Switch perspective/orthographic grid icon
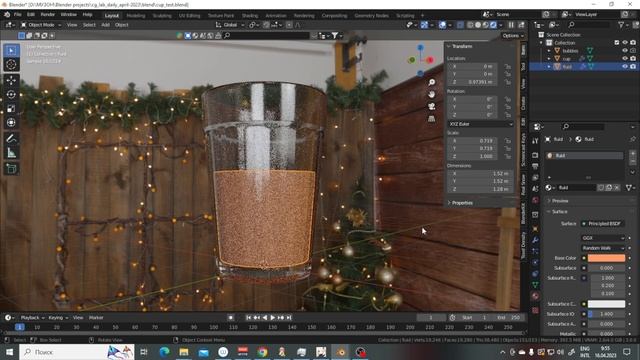 point(431,119)
